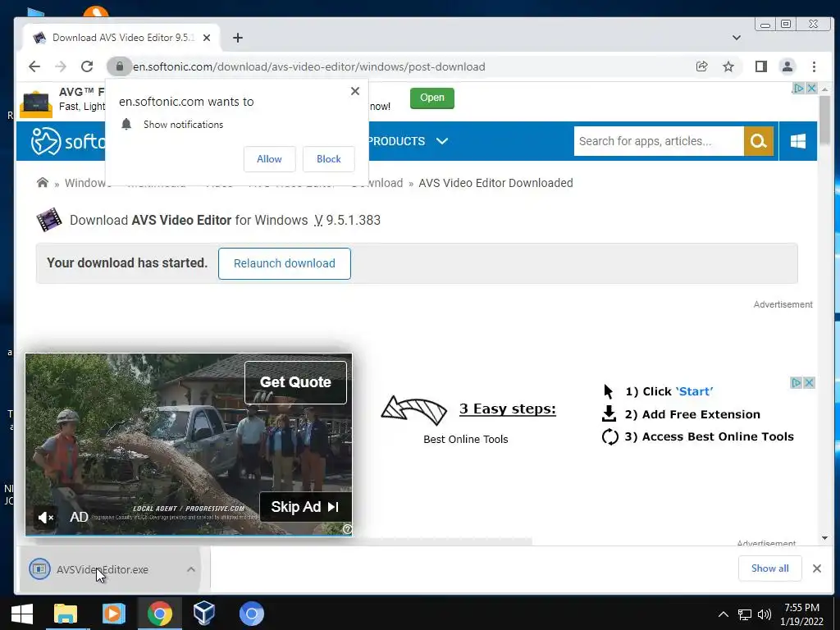The height and width of the screenshot is (630, 840).
Task: Open the VirtualBox cube taskbar icon
Action: click(x=204, y=614)
